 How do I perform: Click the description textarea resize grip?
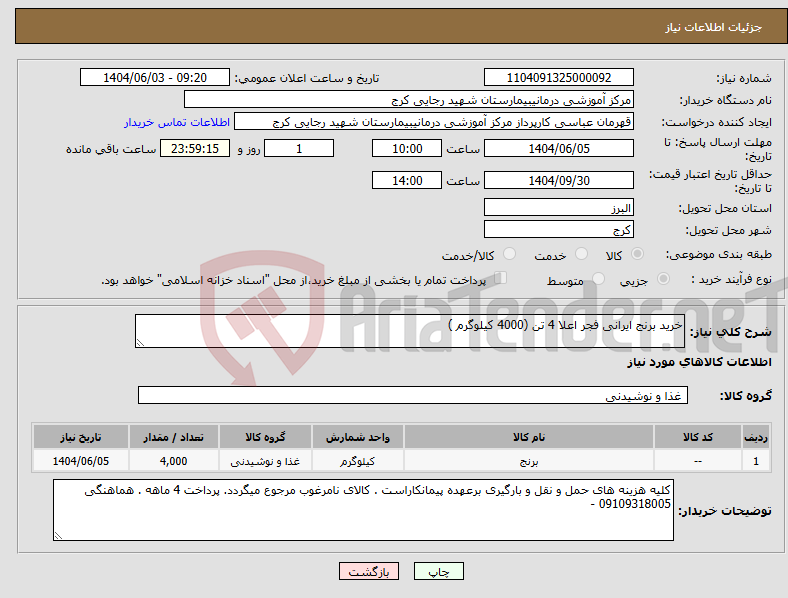tap(140, 342)
